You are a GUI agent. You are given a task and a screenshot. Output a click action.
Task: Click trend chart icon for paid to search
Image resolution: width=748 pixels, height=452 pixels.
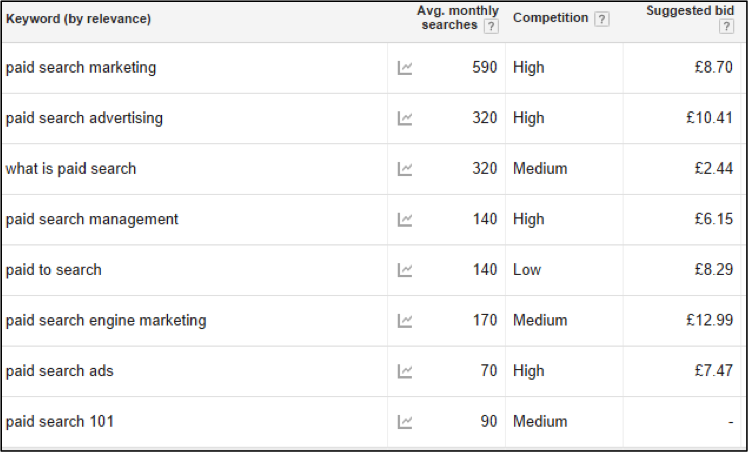(x=405, y=270)
